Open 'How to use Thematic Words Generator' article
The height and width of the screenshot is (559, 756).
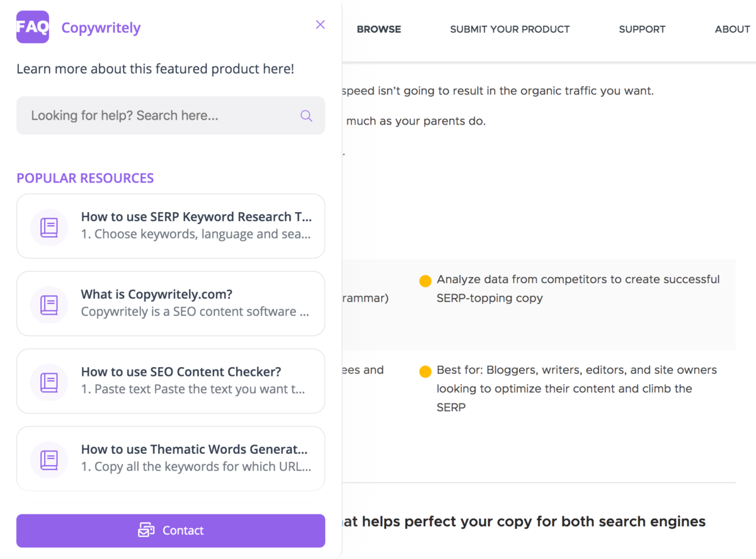(x=171, y=458)
